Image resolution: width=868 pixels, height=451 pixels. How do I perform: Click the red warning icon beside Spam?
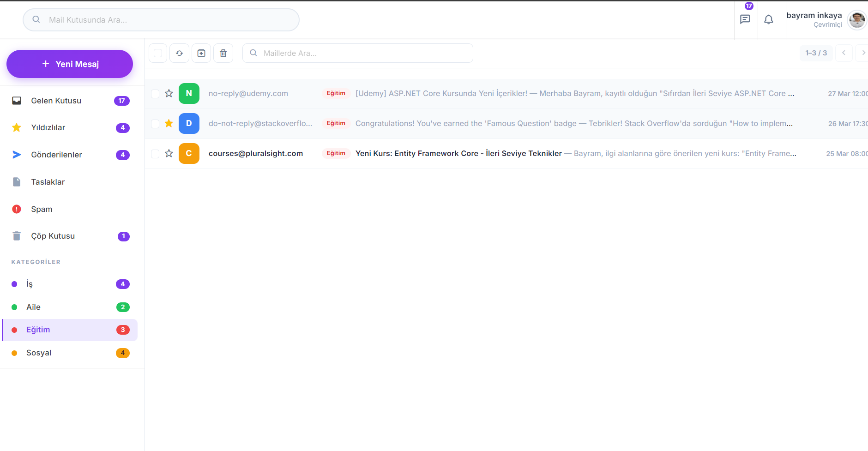click(17, 209)
